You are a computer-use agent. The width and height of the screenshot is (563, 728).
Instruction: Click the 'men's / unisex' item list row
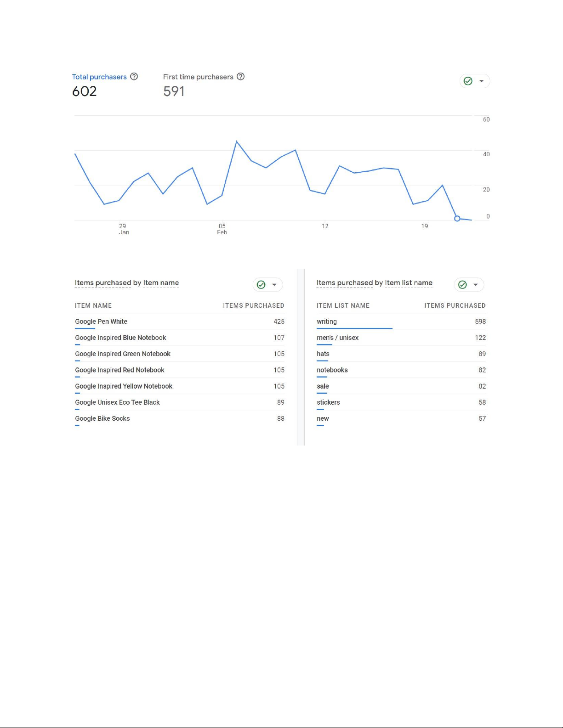point(401,338)
